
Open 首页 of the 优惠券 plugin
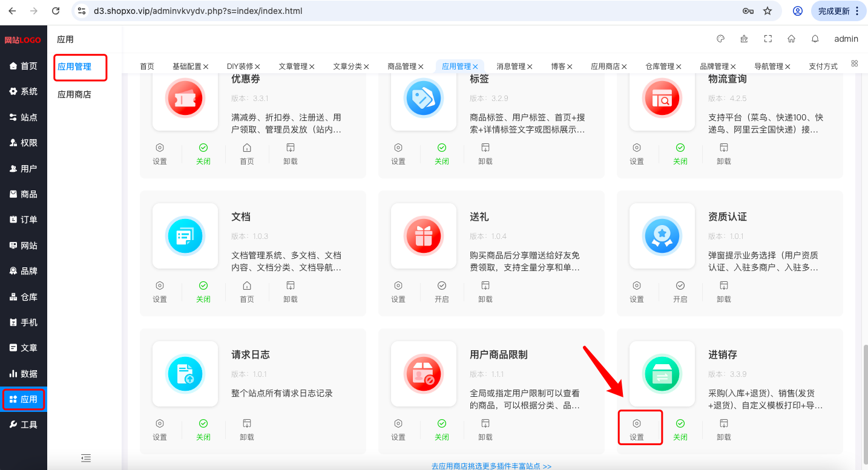[247, 154]
